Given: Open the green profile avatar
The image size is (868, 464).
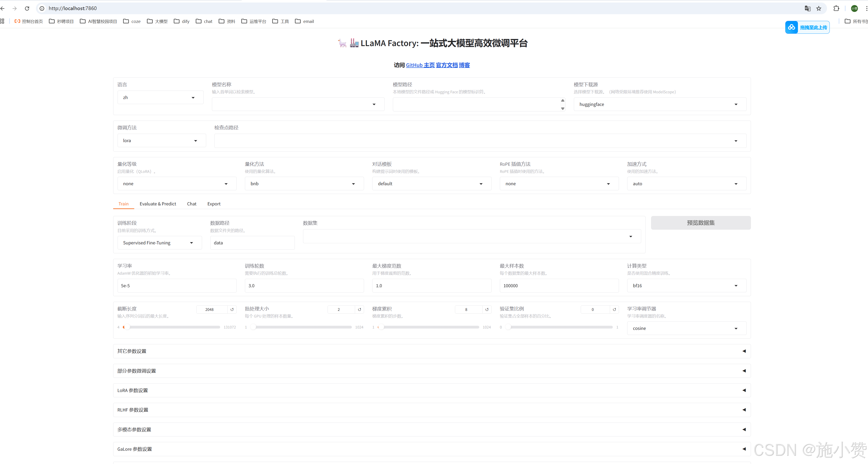Looking at the screenshot, I should 854,8.
